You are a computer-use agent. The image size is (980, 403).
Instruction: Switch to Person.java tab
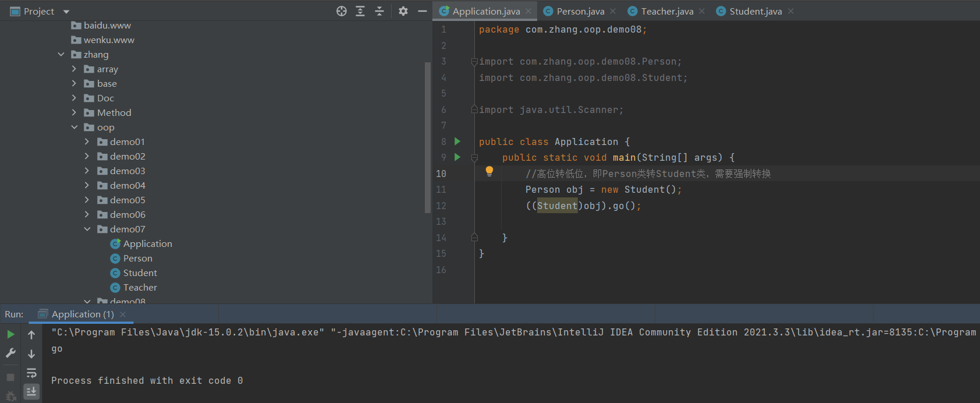[x=580, y=11]
